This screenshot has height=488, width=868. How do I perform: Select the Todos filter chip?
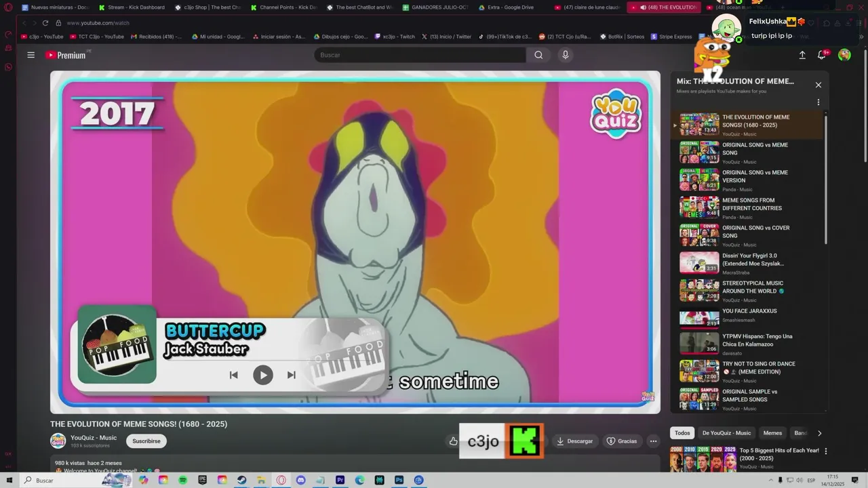[682, 433]
